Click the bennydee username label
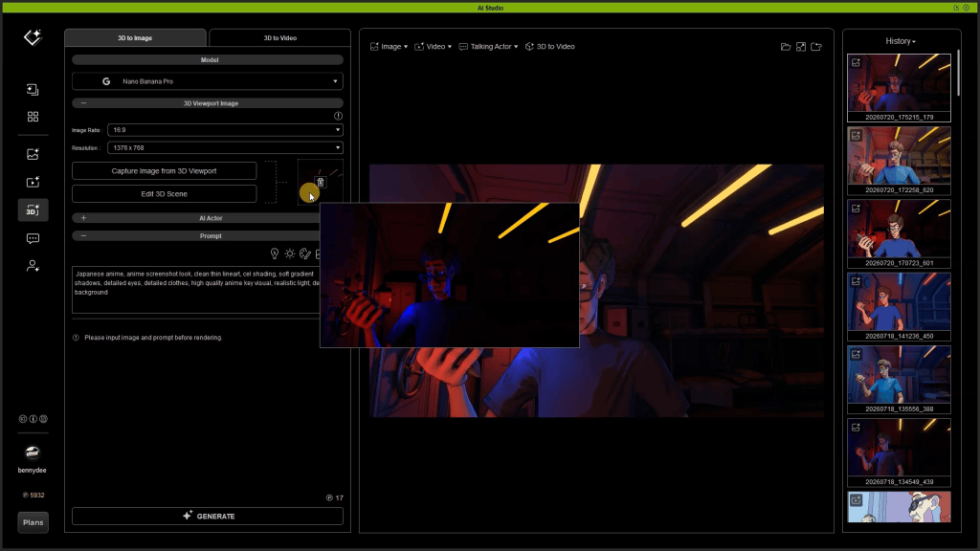The height and width of the screenshot is (551, 980). coord(32,470)
